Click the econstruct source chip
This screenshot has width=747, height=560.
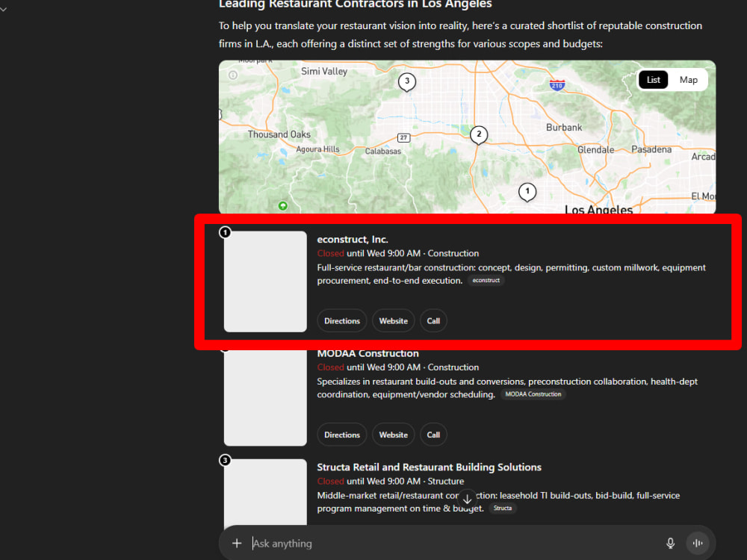(x=486, y=281)
